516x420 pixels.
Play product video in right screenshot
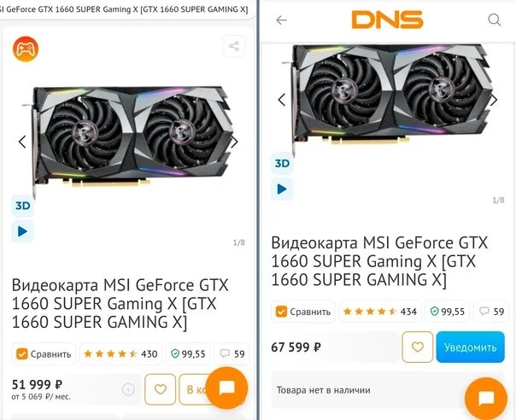[282, 190]
